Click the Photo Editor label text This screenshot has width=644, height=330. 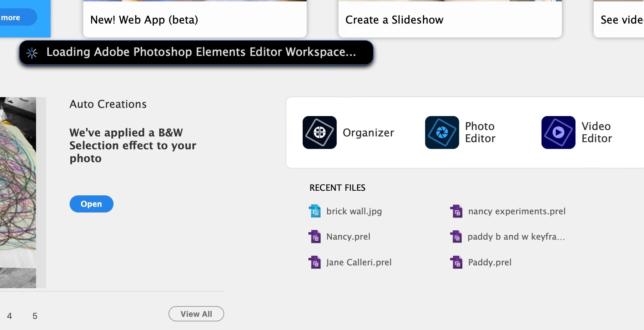(480, 132)
